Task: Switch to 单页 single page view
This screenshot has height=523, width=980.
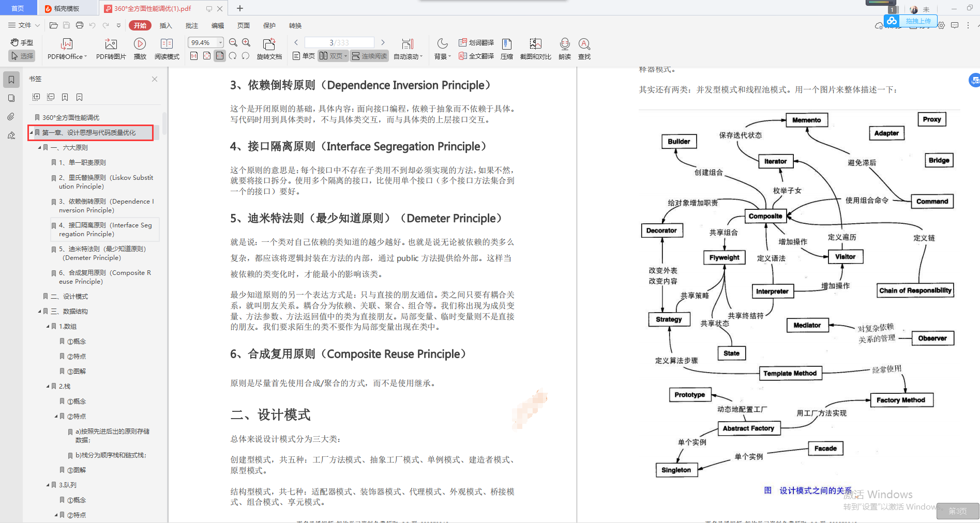Action: pyautogui.click(x=304, y=56)
